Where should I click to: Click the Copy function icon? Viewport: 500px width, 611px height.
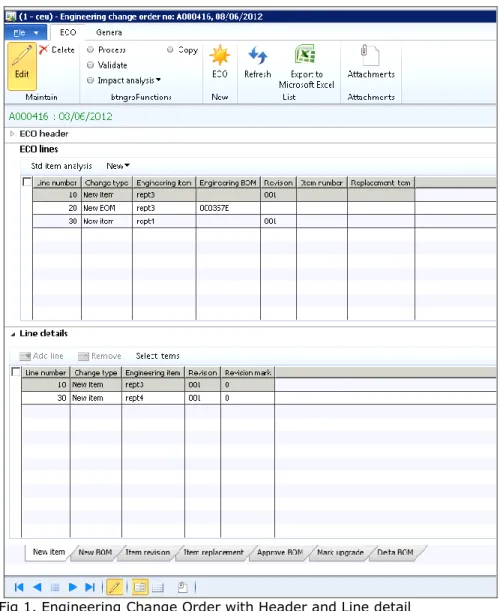tap(170, 49)
